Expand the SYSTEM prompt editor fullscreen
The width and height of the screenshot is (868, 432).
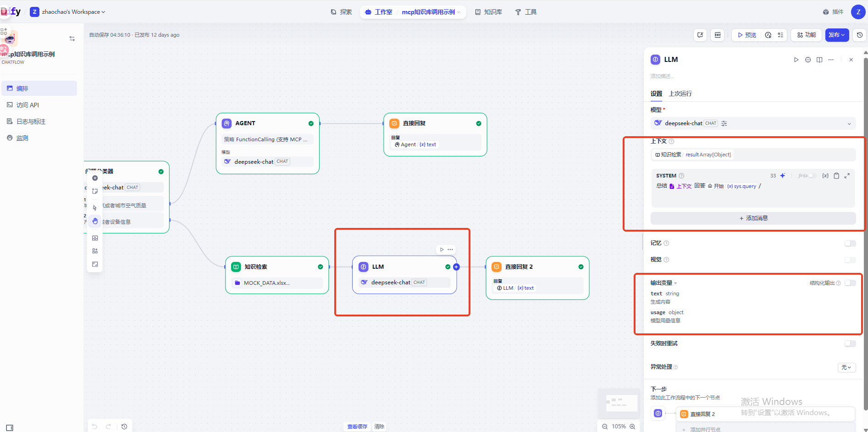pyautogui.click(x=847, y=176)
